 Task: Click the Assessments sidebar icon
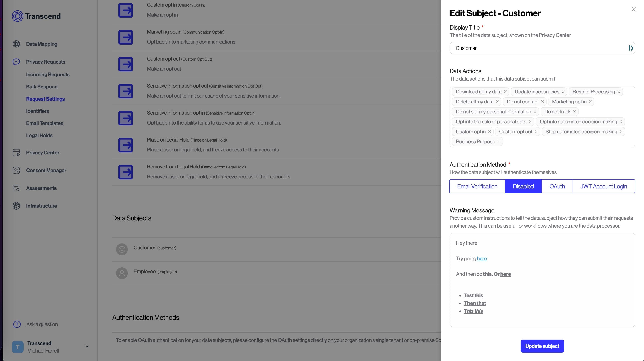[x=16, y=188]
